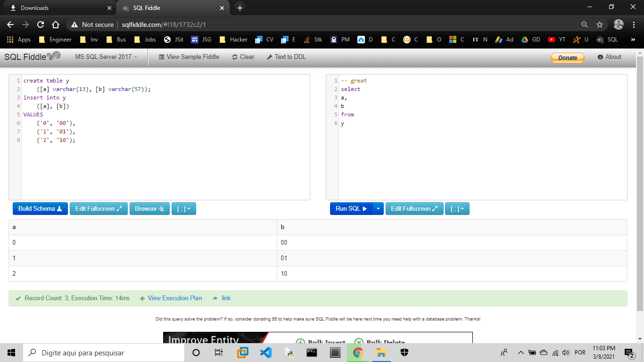The height and width of the screenshot is (362, 644).
Task: Bookmark this page with the star icon
Action: pyautogui.click(x=600, y=25)
